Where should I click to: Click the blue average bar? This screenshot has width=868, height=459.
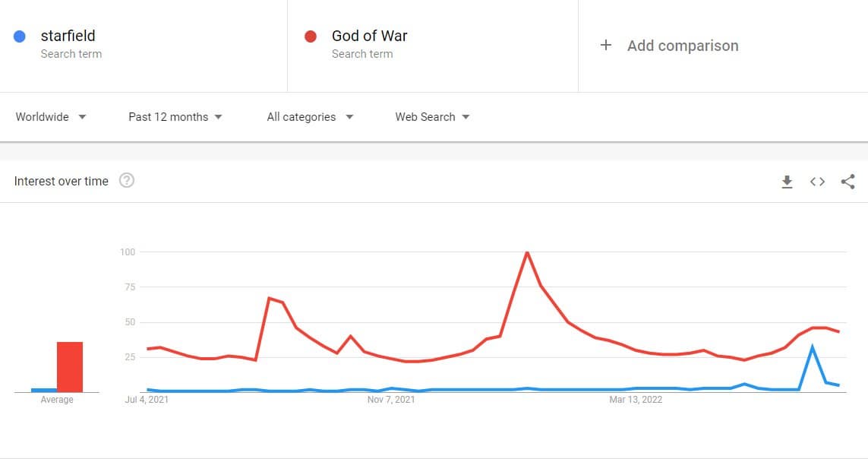44,390
